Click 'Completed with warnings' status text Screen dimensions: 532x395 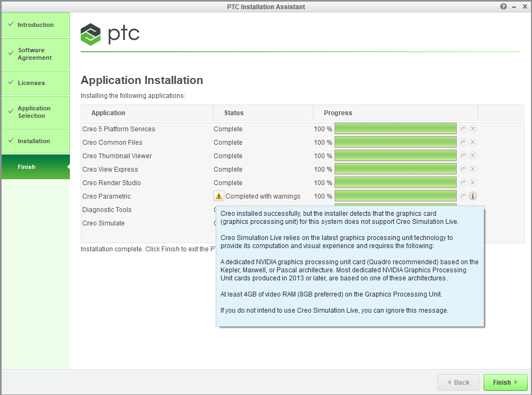[x=263, y=196]
